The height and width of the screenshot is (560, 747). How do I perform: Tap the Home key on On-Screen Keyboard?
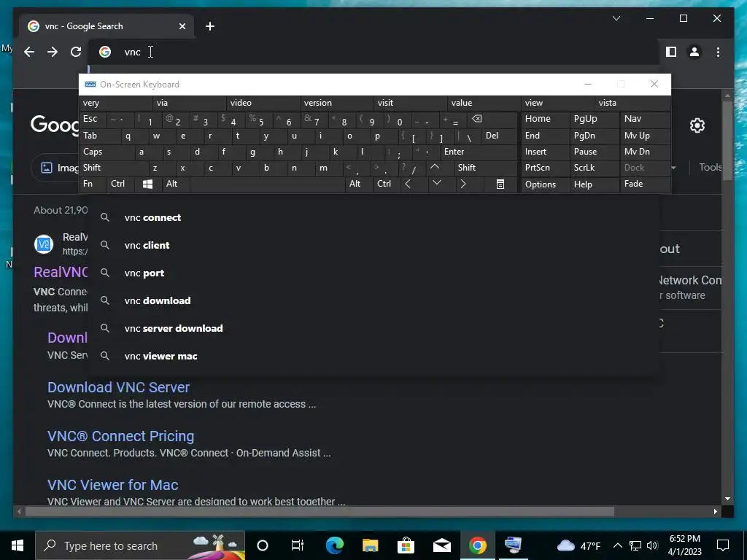(x=545, y=119)
